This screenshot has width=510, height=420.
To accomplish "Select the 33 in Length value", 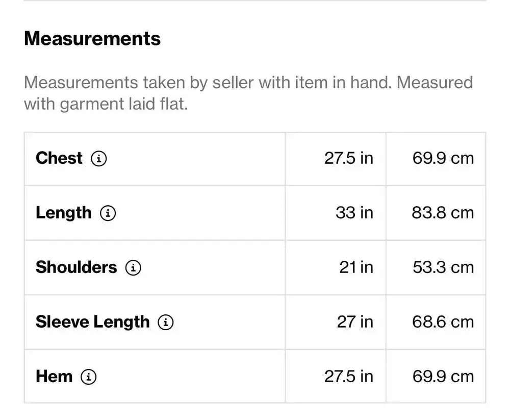I will (354, 213).
